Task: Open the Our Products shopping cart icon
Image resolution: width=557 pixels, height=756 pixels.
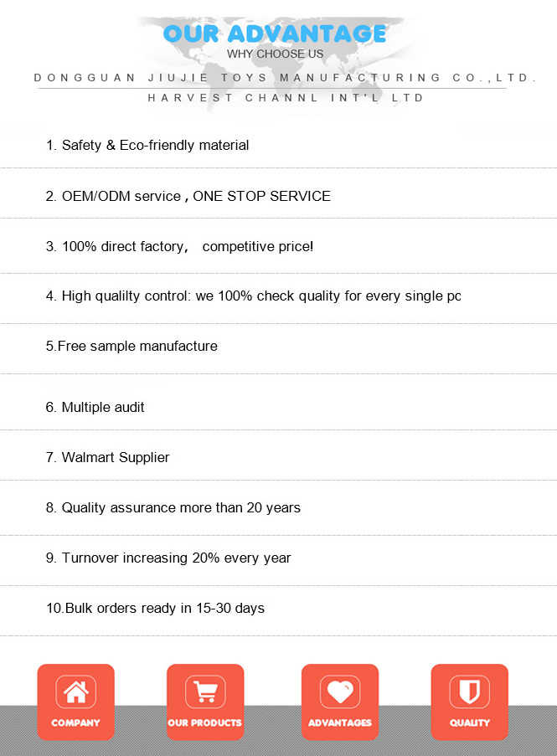Action: [x=205, y=692]
